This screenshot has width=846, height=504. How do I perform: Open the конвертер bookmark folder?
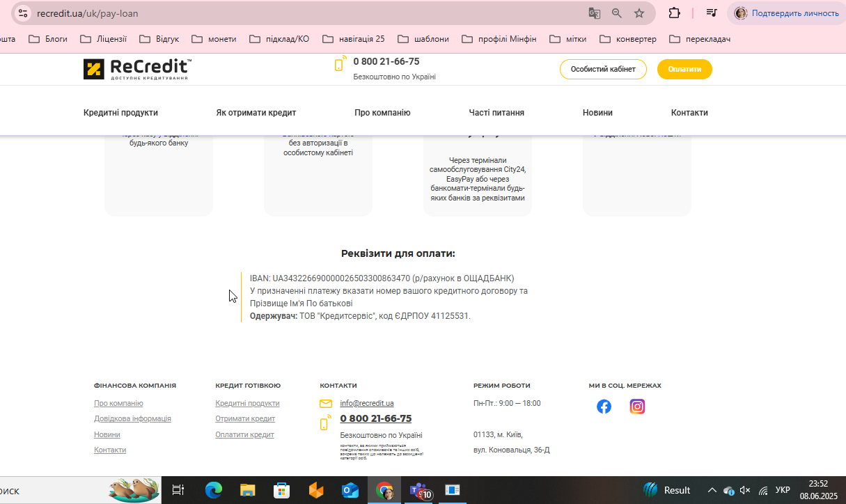[628, 39]
